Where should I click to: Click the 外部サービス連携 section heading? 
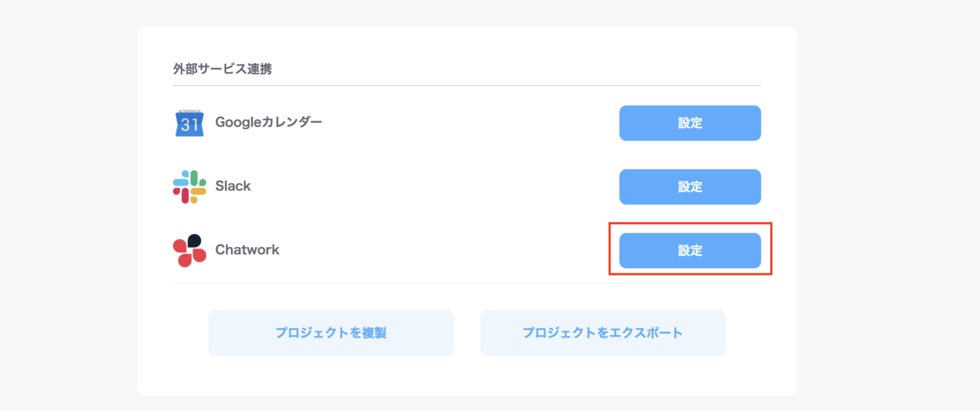pos(222,69)
